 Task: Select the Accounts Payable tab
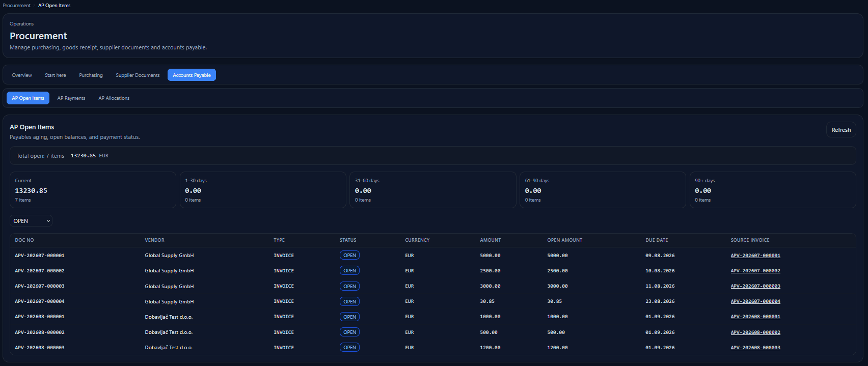click(x=192, y=75)
